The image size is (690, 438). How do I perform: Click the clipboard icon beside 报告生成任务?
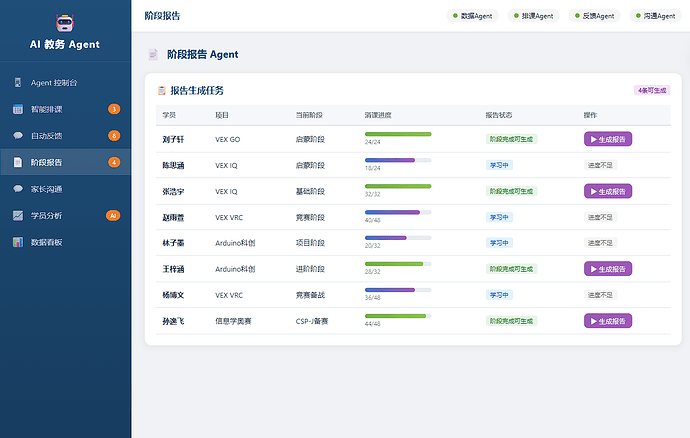162,91
